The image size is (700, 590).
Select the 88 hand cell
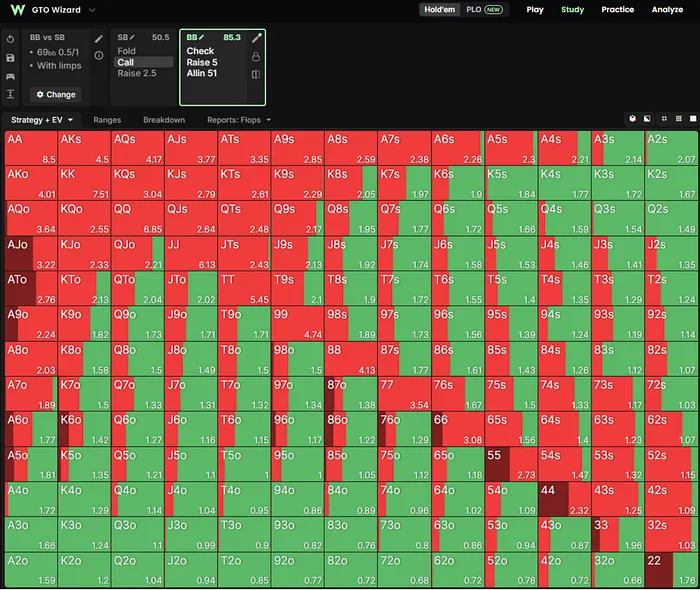point(351,359)
